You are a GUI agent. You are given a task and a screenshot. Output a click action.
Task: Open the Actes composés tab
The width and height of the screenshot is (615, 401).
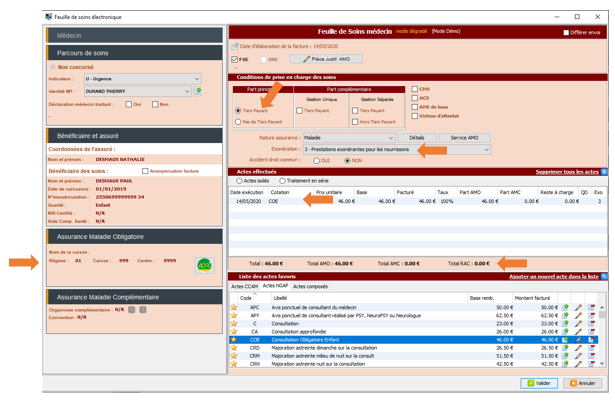[311, 286]
